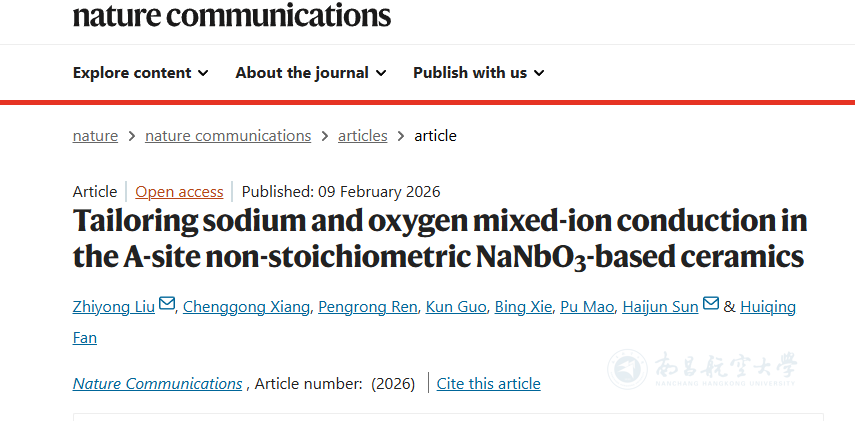Image resolution: width=855 pixels, height=421 pixels.
Task: Click the Nature Communications journal link
Action: pyautogui.click(x=157, y=384)
